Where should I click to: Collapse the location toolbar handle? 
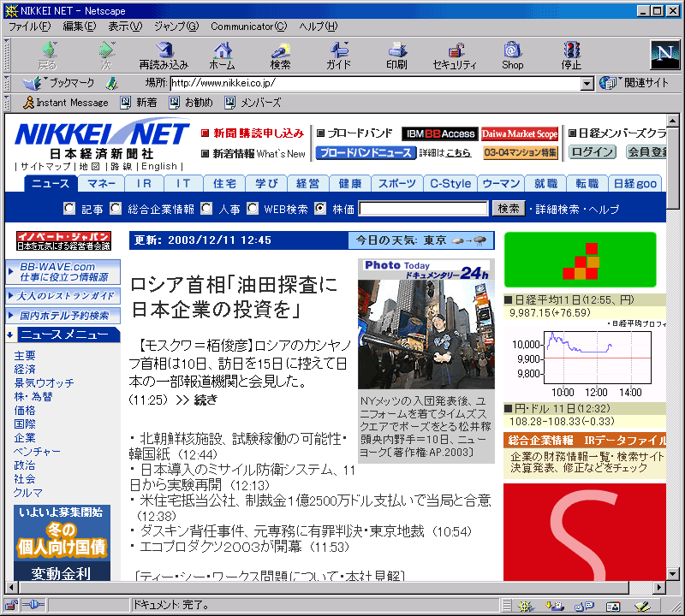(7, 83)
